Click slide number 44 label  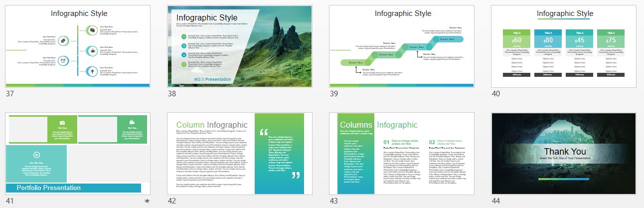[496, 201]
